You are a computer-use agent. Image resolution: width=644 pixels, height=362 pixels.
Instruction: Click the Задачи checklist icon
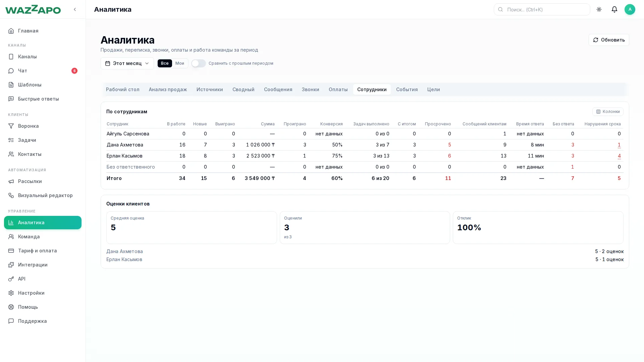[x=11, y=140]
